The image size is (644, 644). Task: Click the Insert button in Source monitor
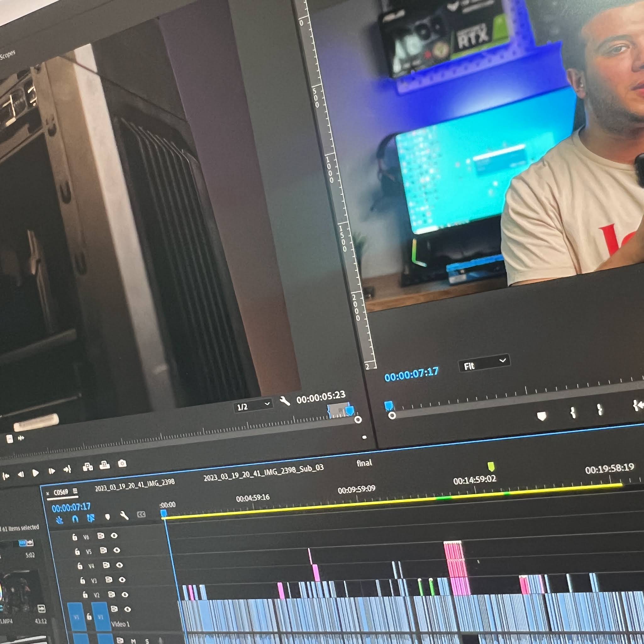click(88, 467)
